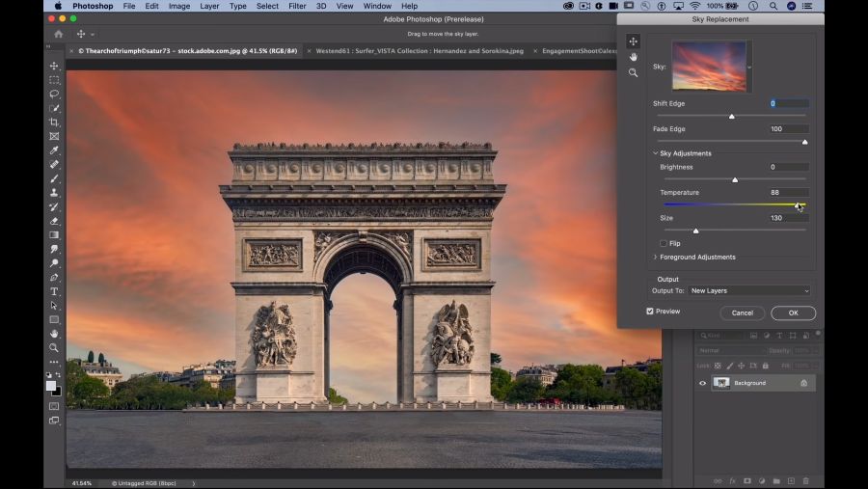The height and width of the screenshot is (489, 868).
Task: Click the create new layer icon
Action: coord(791,481)
